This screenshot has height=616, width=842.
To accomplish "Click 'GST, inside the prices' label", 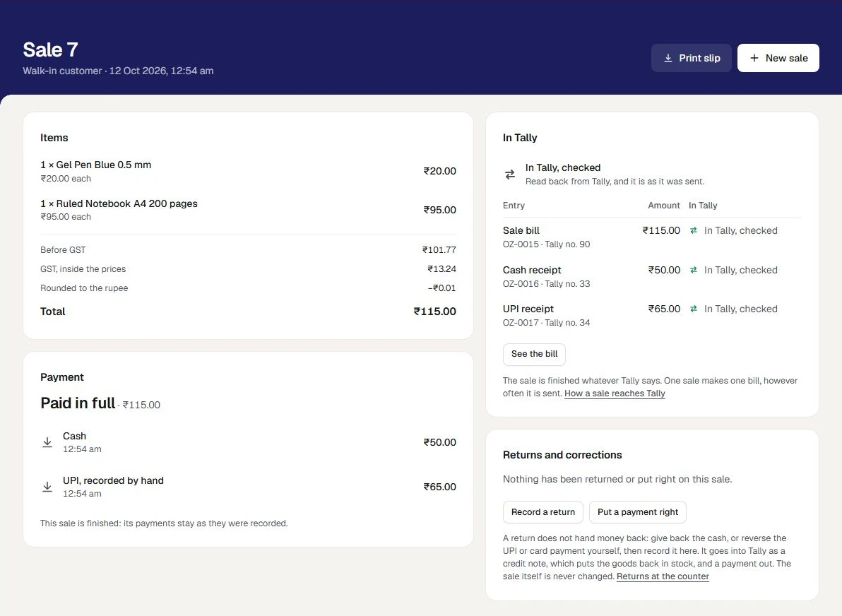I will point(83,269).
